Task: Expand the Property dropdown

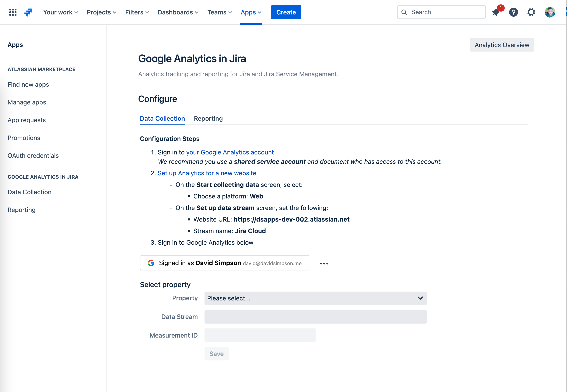Action: coord(316,298)
